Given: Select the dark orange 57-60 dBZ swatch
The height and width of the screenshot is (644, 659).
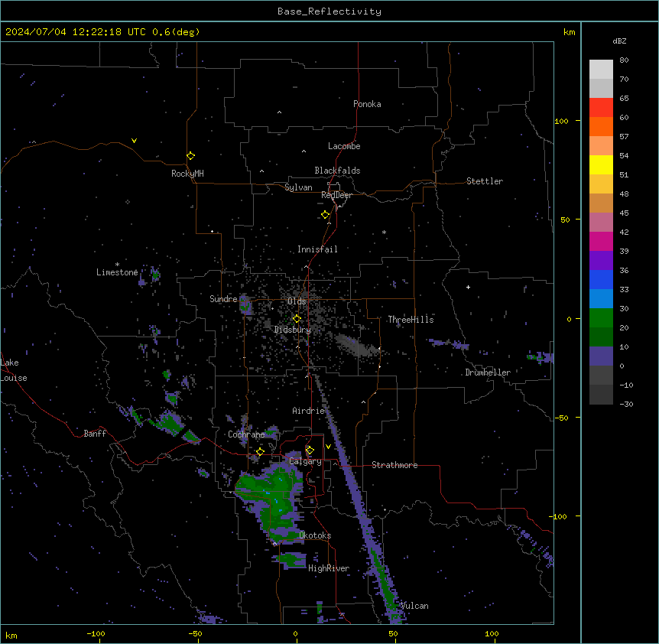Looking at the screenshot, I should [601, 126].
